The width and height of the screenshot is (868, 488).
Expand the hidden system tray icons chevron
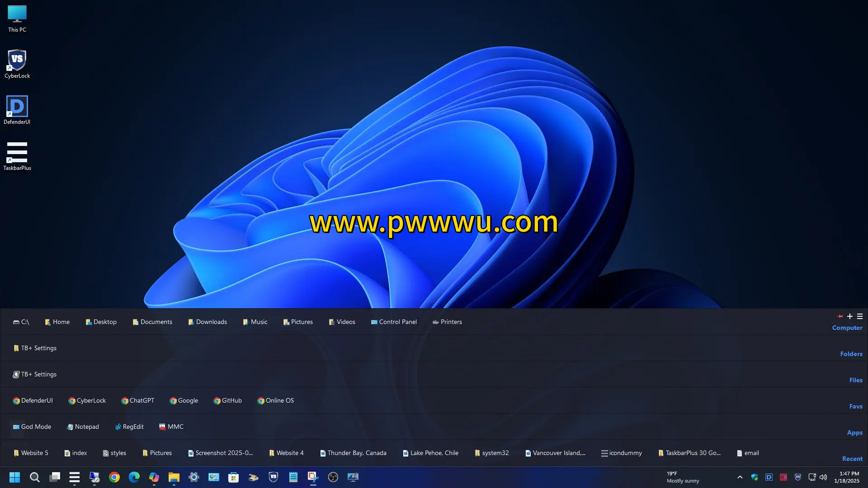(740, 477)
